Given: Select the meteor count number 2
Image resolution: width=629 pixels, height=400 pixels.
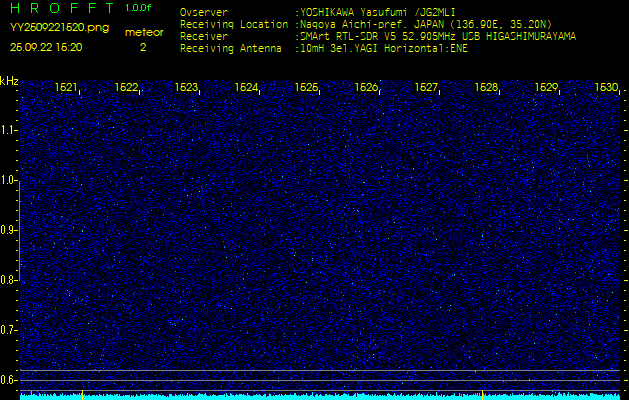Looking at the screenshot, I should 143,47.
